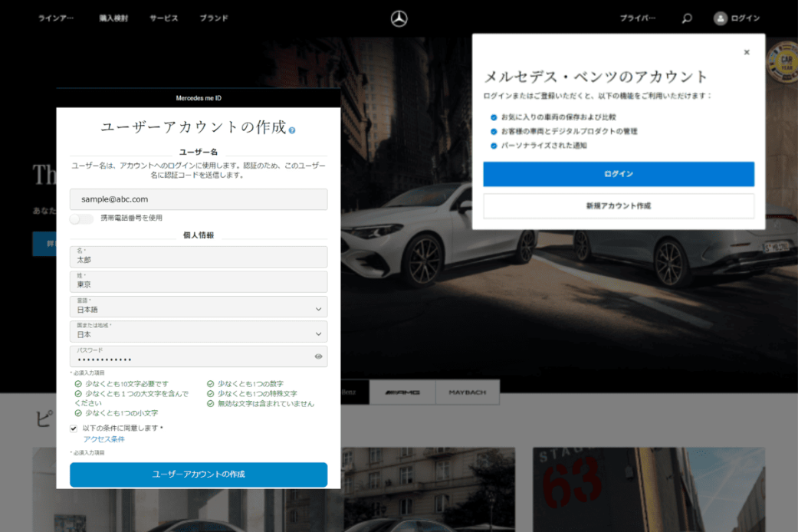Open the 言語 dropdown showing 日本語

point(199,307)
